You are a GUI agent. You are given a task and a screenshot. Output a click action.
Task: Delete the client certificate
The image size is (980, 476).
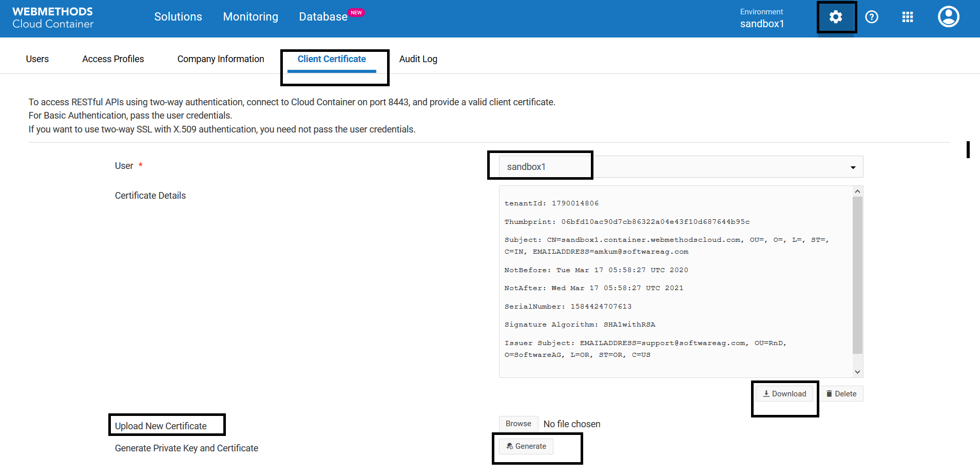pyautogui.click(x=841, y=394)
